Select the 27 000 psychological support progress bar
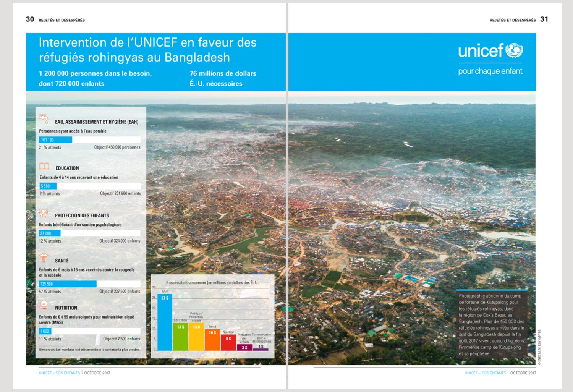 tap(89, 233)
